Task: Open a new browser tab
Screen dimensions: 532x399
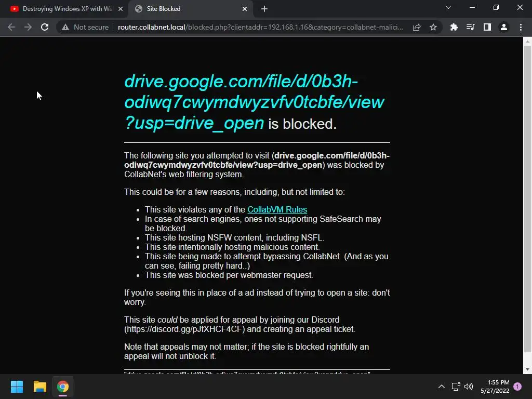Action: click(264, 9)
